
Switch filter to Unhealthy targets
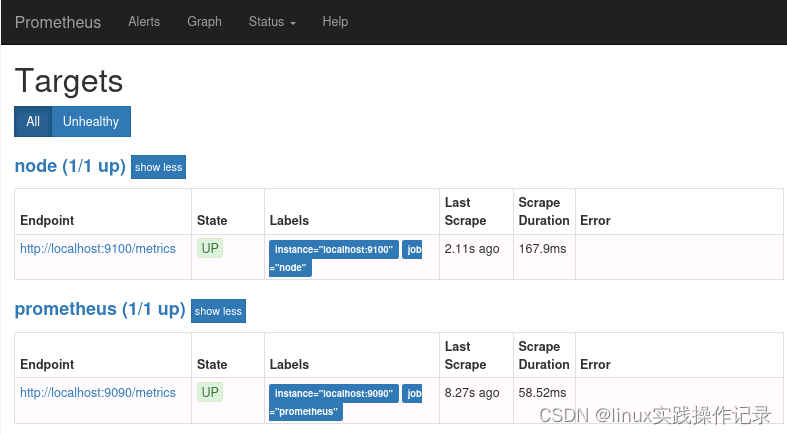[x=91, y=121]
